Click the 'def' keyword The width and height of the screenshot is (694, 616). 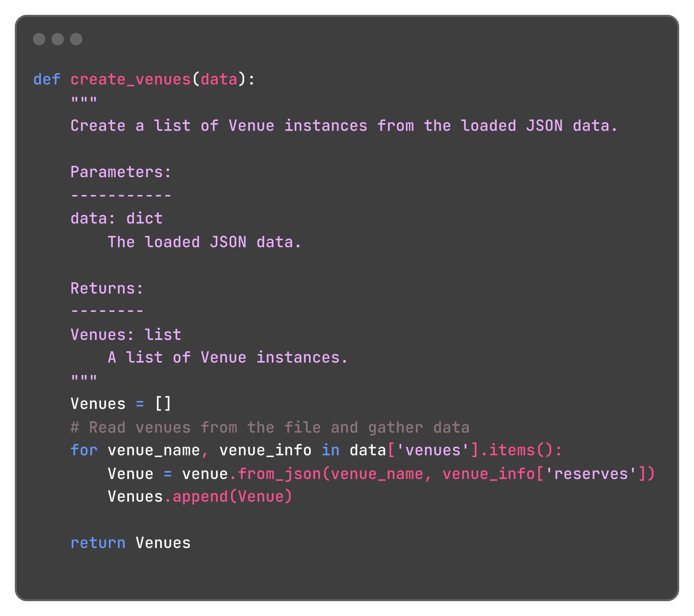(x=47, y=80)
